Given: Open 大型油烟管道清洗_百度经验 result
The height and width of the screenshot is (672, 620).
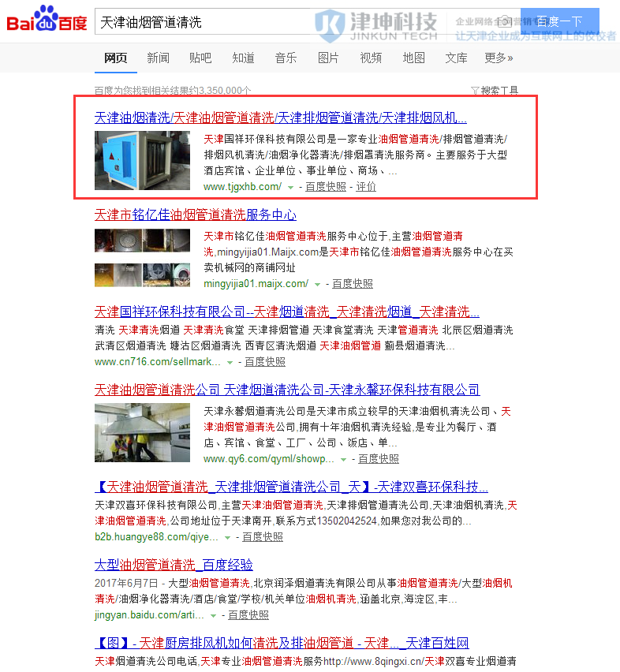Looking at the screenshot, I should pos(174,565).
